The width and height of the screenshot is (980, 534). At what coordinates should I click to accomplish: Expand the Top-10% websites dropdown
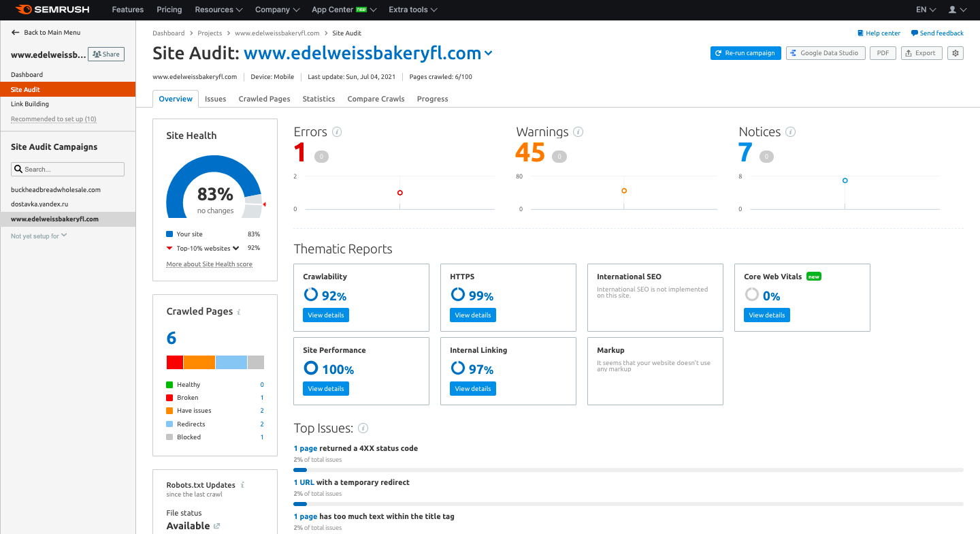[236, 248]
